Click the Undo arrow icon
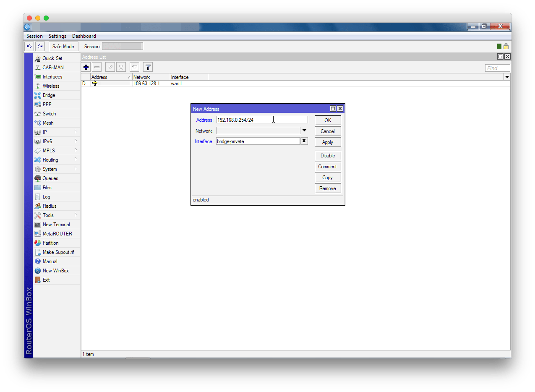 (29, 47)
